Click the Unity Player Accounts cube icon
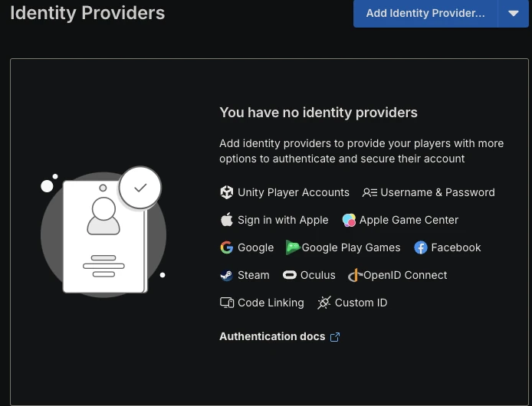 click(x=227, y=192)
